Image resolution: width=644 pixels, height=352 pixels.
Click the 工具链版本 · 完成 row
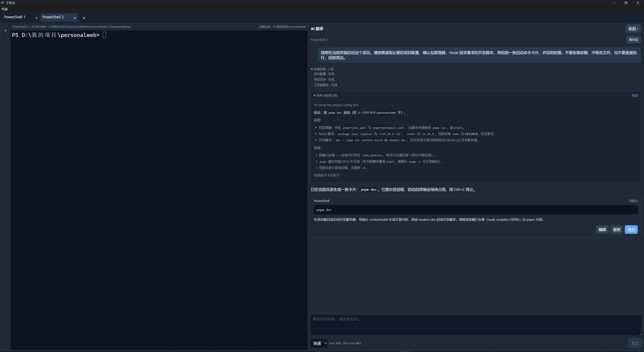click(x=326, y=85)
